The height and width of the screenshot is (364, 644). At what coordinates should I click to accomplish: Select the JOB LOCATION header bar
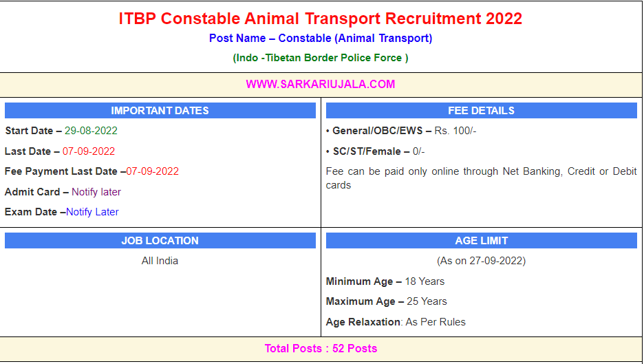[x=160, y=241]
